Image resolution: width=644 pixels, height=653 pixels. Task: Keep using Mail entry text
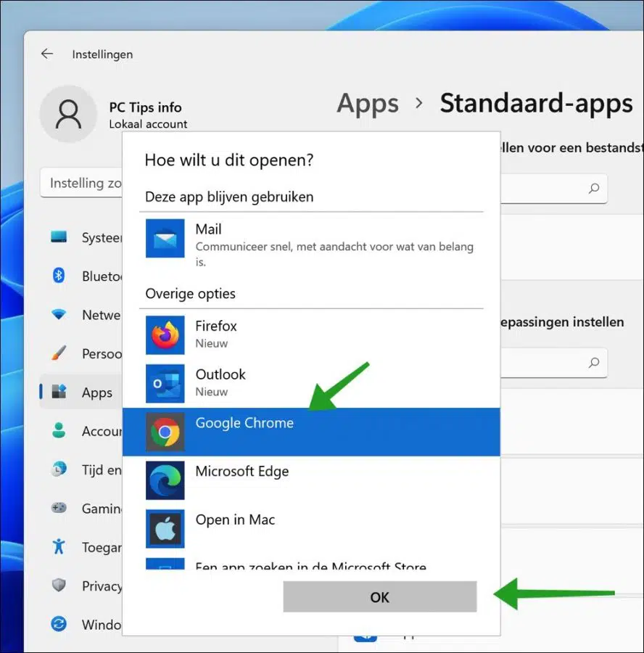209,229
